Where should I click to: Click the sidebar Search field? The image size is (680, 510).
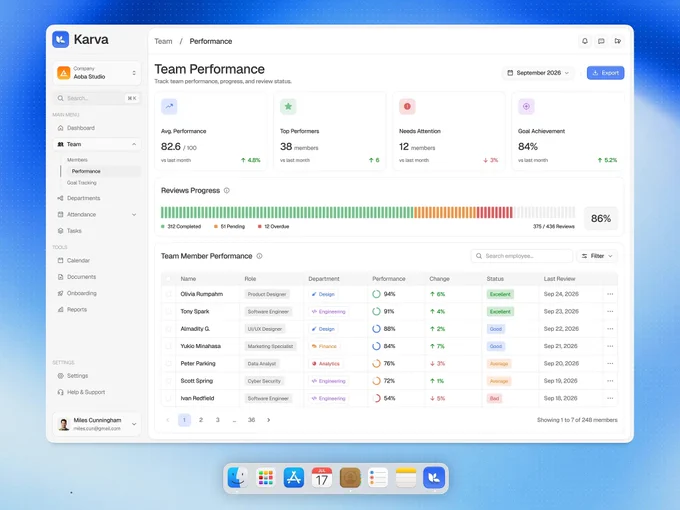point(97,98)
